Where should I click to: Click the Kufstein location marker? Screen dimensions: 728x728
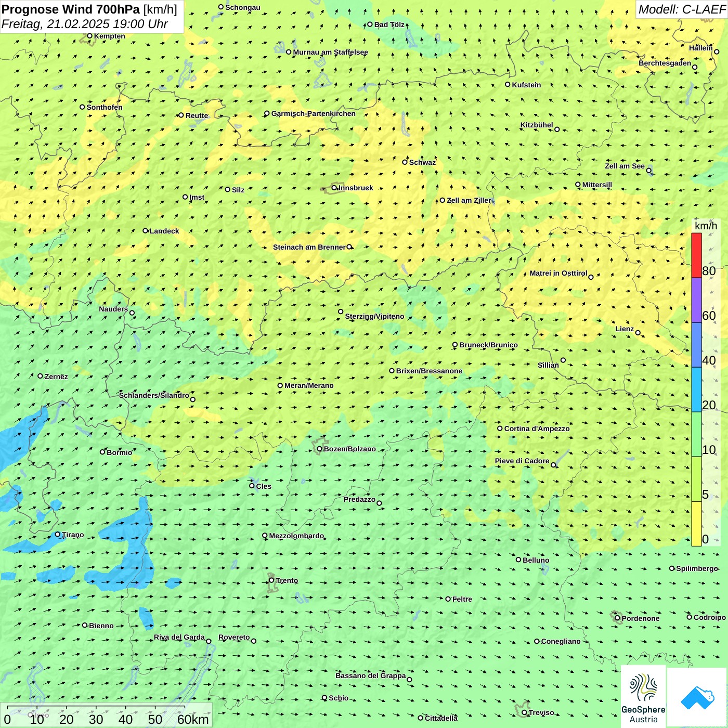coord(508,84)
